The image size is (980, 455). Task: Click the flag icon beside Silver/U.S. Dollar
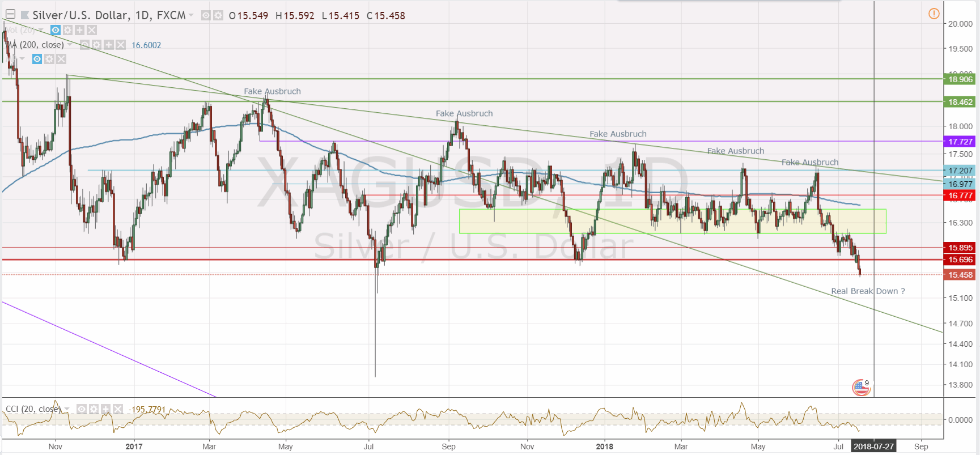pyautogui.click(x=25, y=15)
